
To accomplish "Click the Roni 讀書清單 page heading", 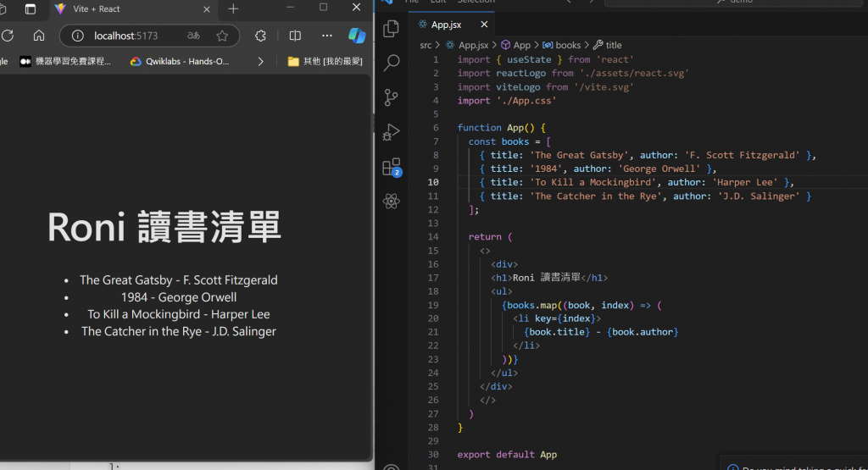I will point(164,227).
